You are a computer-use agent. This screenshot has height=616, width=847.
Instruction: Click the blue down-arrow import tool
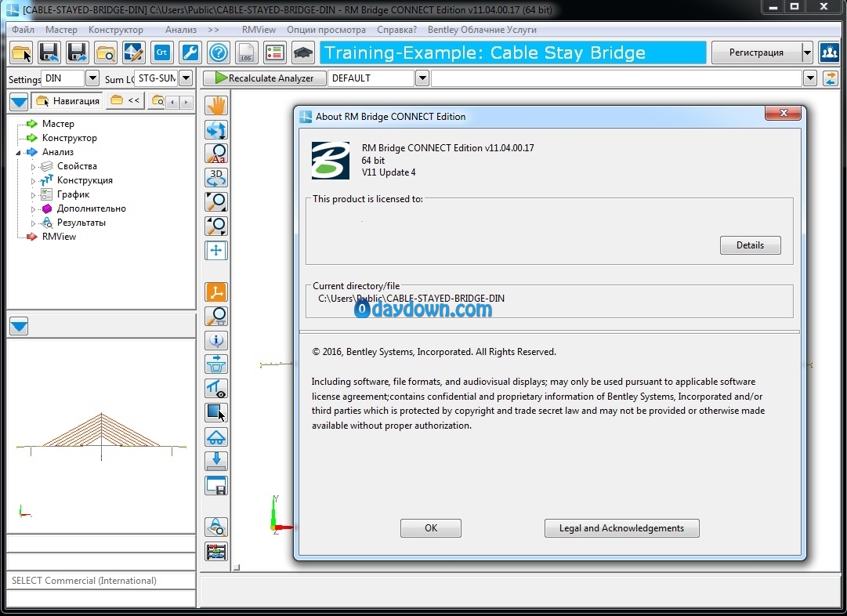pyautogui.click(x=216, y=461)
